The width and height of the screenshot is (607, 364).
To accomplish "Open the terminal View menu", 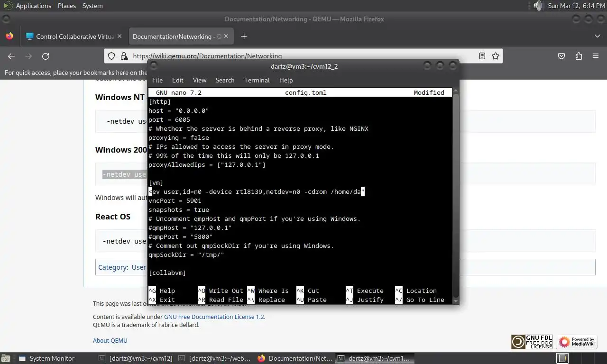I will [x=200, y=80].
